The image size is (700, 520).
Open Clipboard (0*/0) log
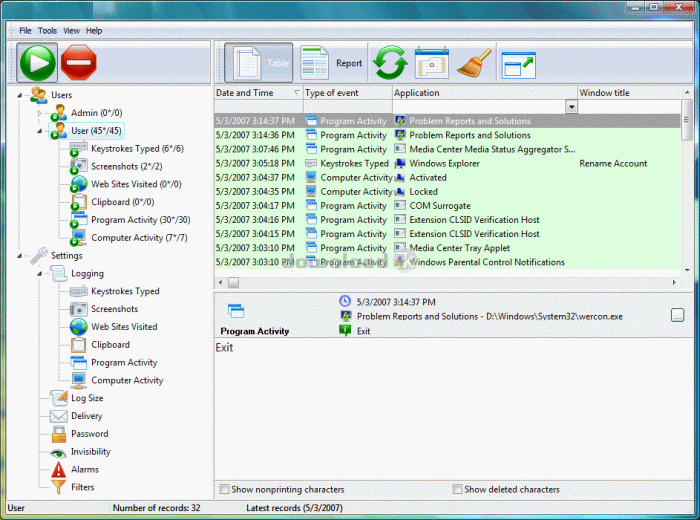pyautogui.click(x=122, y=202)
